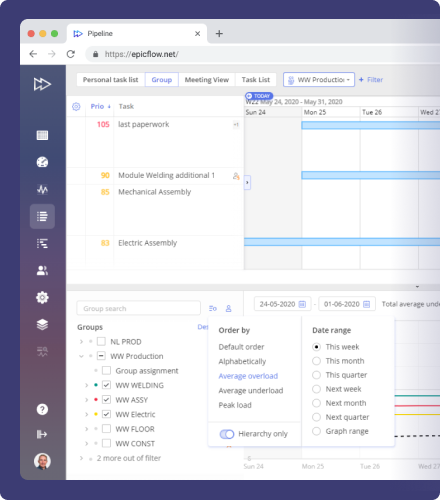Click the help question mark icon
Viewport: 440px width, 500px height.
[42, 409]
